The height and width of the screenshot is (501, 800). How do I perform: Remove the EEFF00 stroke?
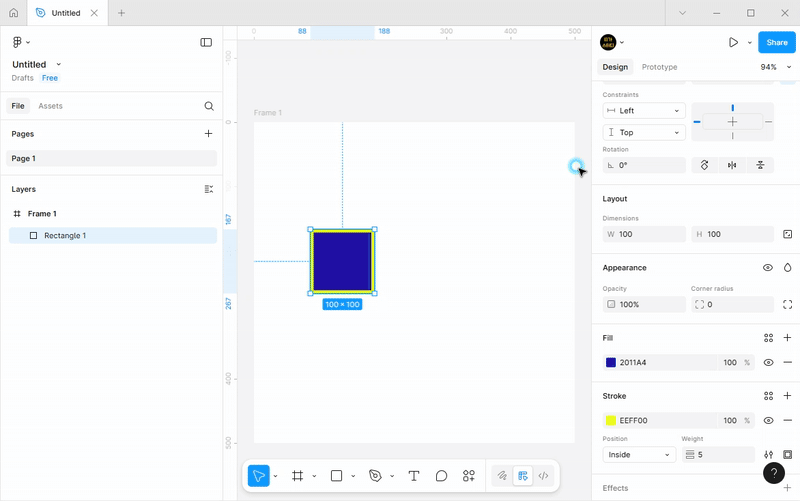(788, 420)
